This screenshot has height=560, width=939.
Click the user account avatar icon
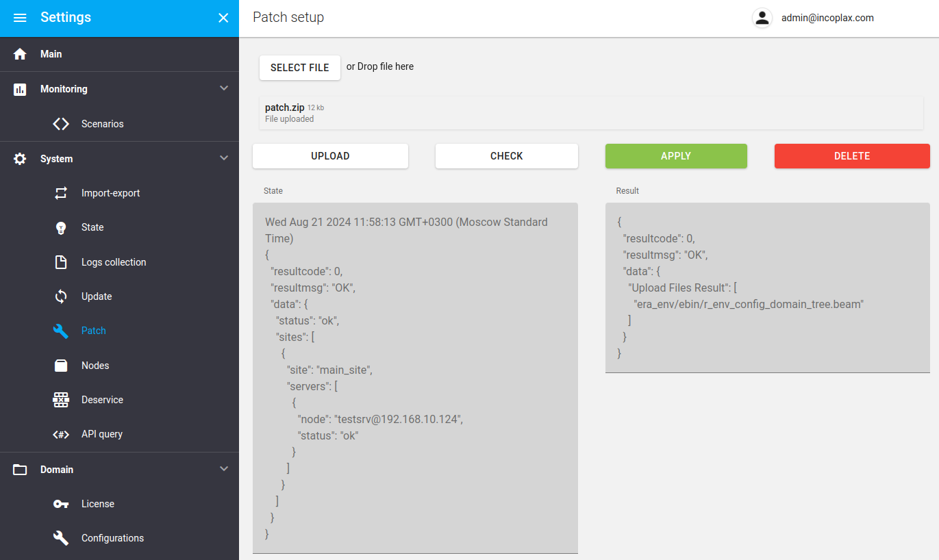[762, 18]
